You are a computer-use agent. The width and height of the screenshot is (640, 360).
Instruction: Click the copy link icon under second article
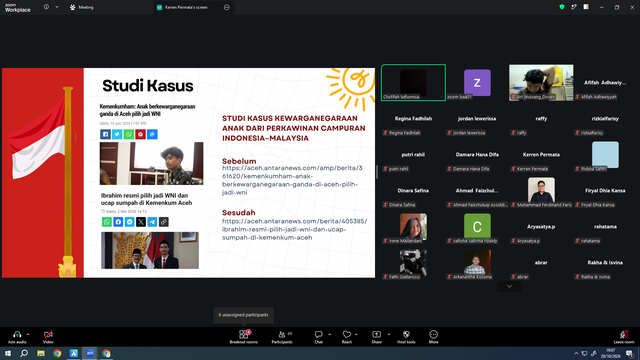[x=164, y=222]
